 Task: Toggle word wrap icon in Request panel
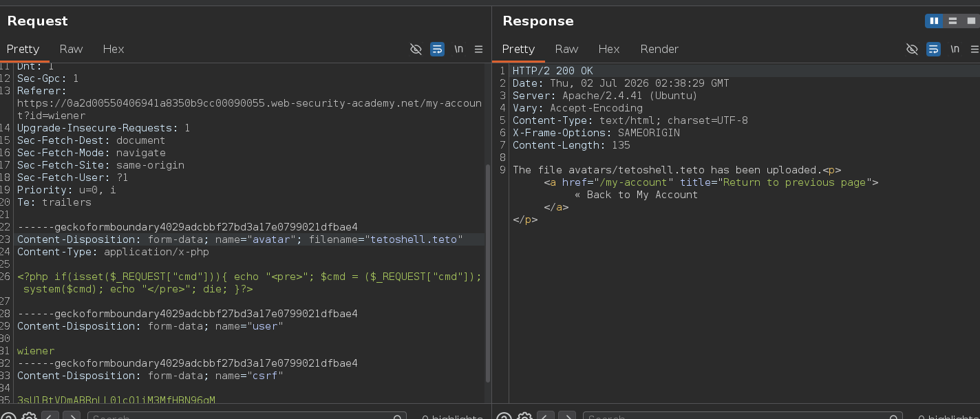tap(437, 49)
